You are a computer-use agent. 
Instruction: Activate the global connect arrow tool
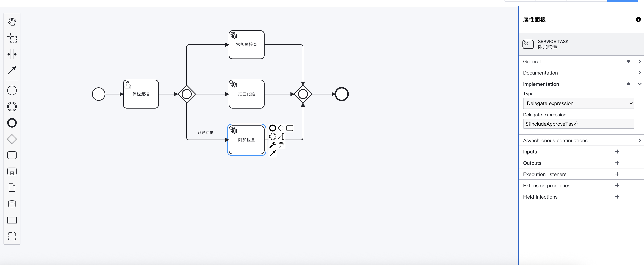pyautogui.click(x=12, y=70)
